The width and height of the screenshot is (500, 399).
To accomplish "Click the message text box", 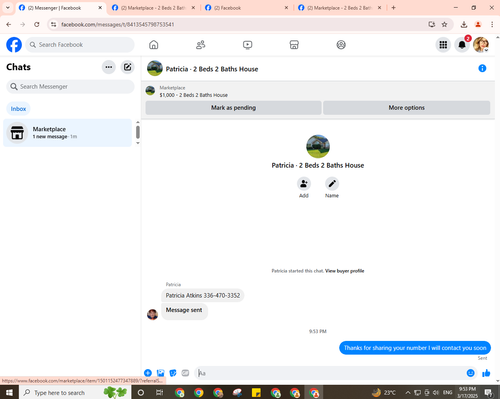I will coord(330,373).
